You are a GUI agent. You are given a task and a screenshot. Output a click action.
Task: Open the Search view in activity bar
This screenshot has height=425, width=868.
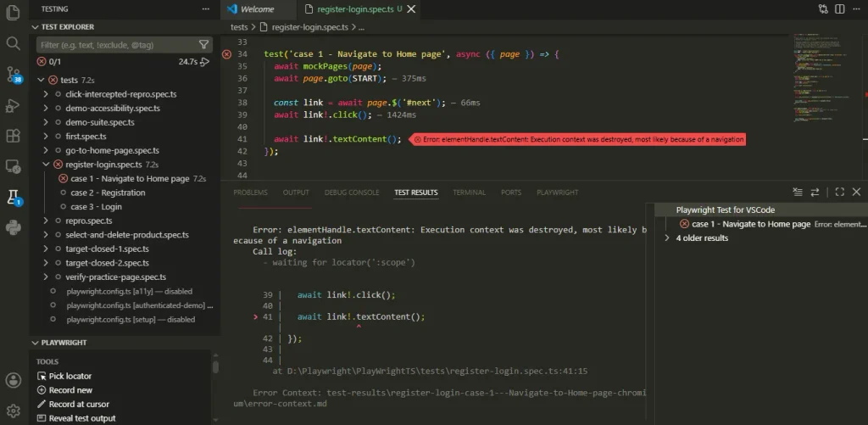click(x=13, y=43)
